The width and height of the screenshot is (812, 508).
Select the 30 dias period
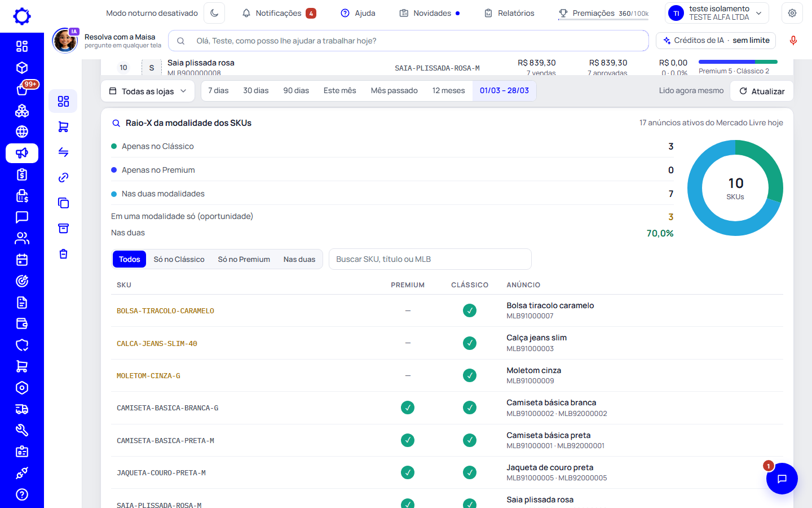[x=256, y=91]
